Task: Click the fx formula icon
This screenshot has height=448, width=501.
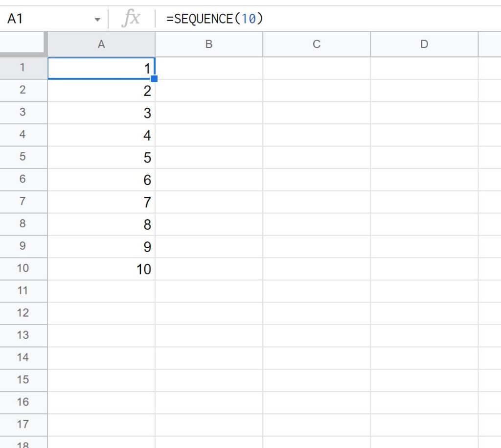Action: (x=132, y=18)
